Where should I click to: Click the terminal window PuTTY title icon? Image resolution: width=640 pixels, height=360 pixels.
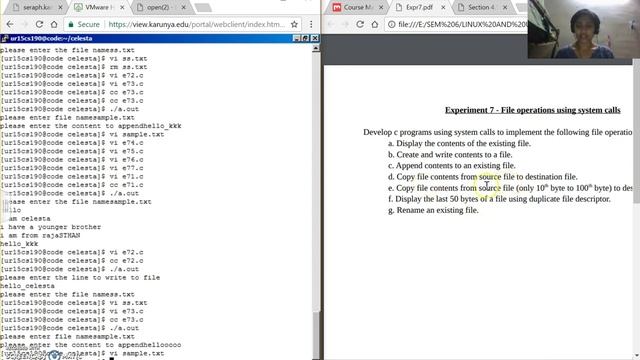pyautogui.click(x=4, y=38)
